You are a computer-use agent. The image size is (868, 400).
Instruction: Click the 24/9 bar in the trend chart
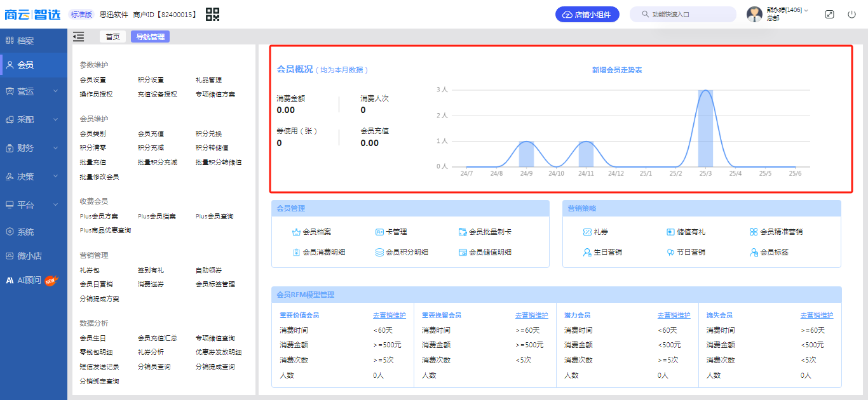point(526,154)
